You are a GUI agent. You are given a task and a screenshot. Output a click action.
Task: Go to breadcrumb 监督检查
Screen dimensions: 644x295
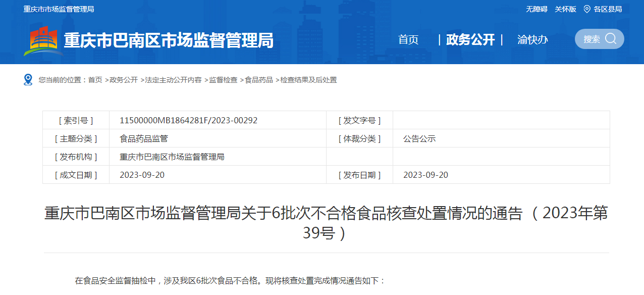click(x=223, y=80)
